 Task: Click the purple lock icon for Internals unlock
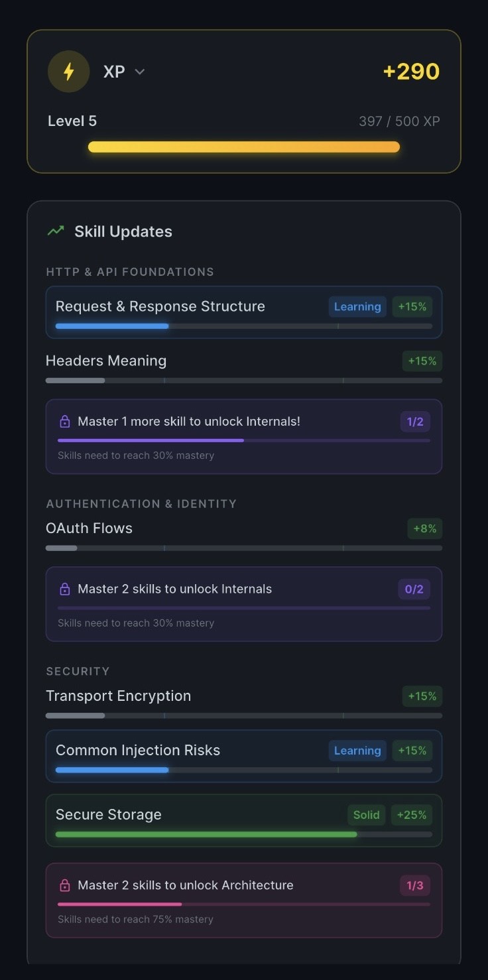point(66,421)
